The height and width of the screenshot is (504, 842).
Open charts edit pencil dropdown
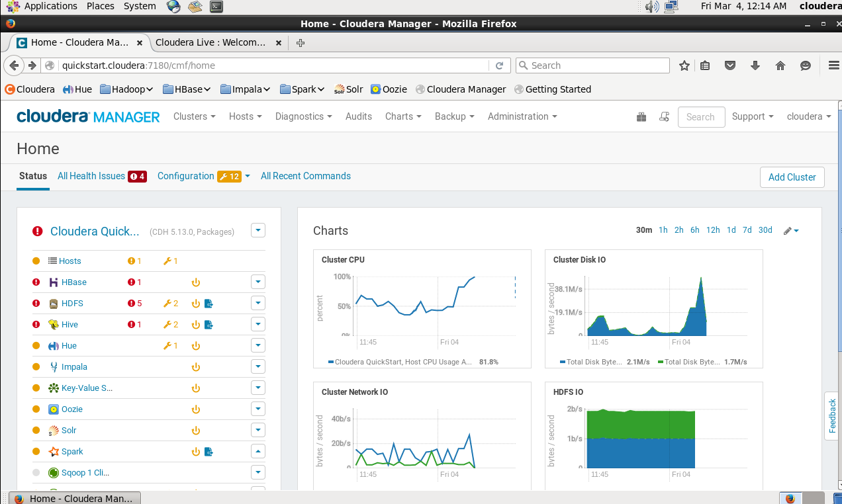(791, 231)
